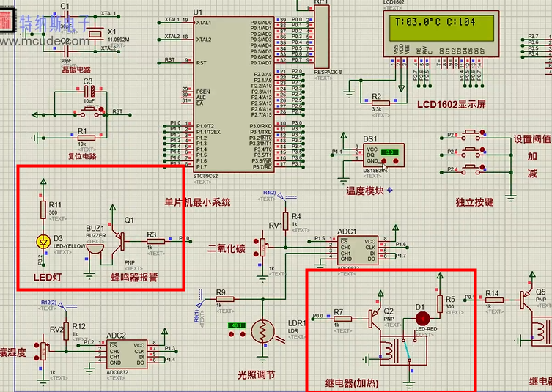
Task: Select the Q1 PNP transistor
Action: pos(119,241)
